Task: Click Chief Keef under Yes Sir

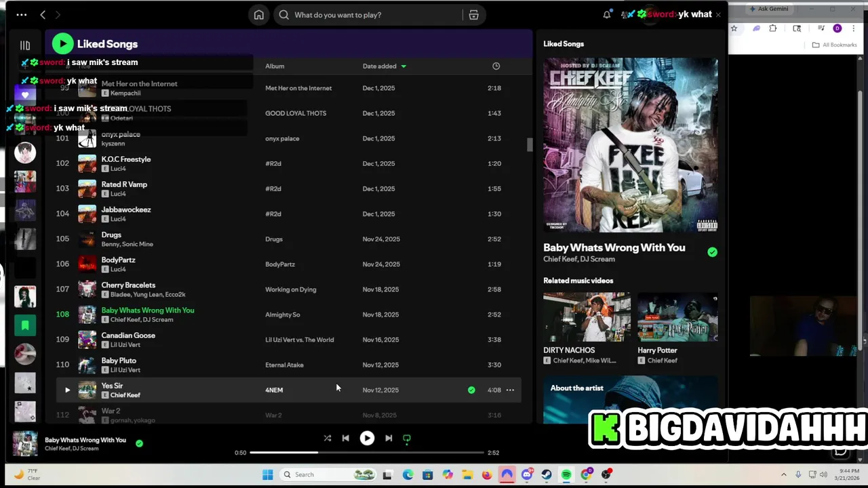Action: (125, 395)
